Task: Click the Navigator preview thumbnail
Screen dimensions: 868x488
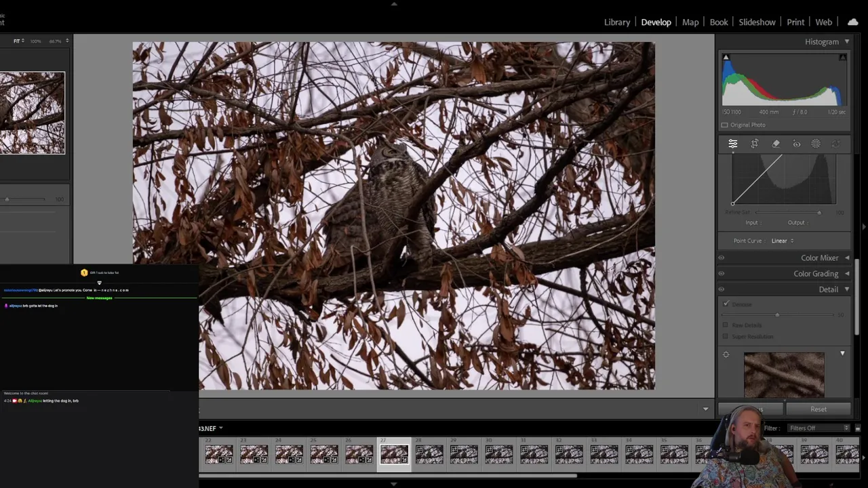Action: 33,113
